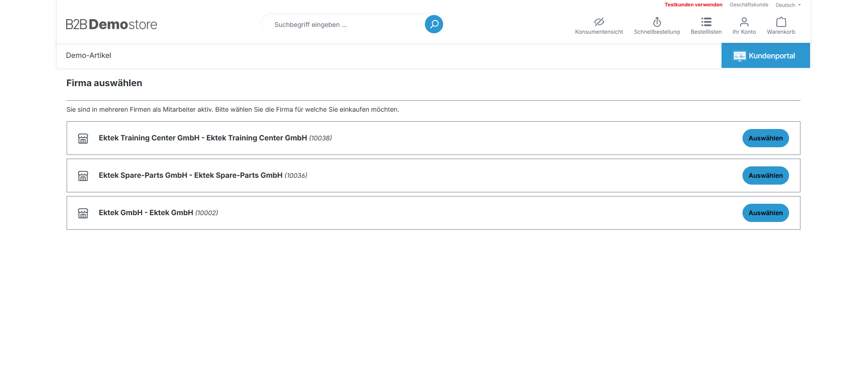Image resolution: width=868 pixels, height=387 pixels.
Task: Select Ektek Spare-Parts GmbH via Auswählen
Action: coord(765,175)
